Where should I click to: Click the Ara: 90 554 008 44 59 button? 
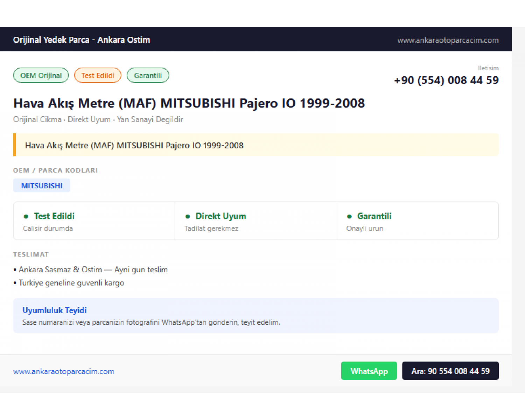(x=450, y=371)
